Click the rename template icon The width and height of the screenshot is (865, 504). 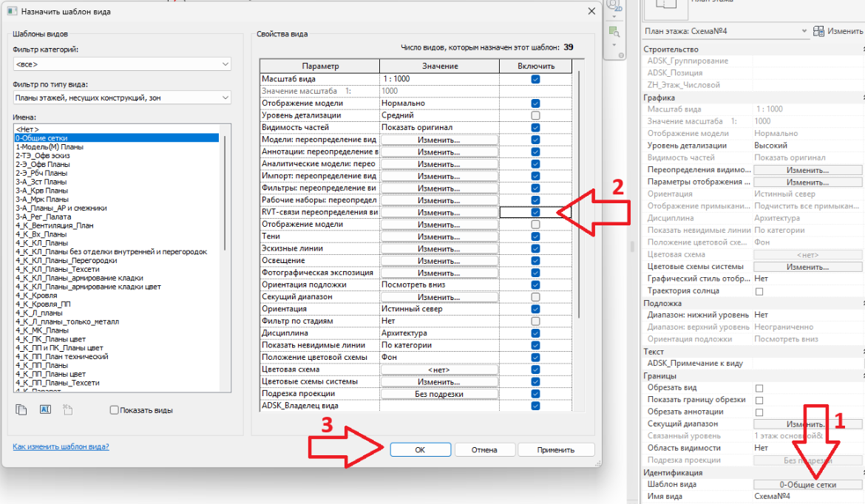[x=45, y=409]
